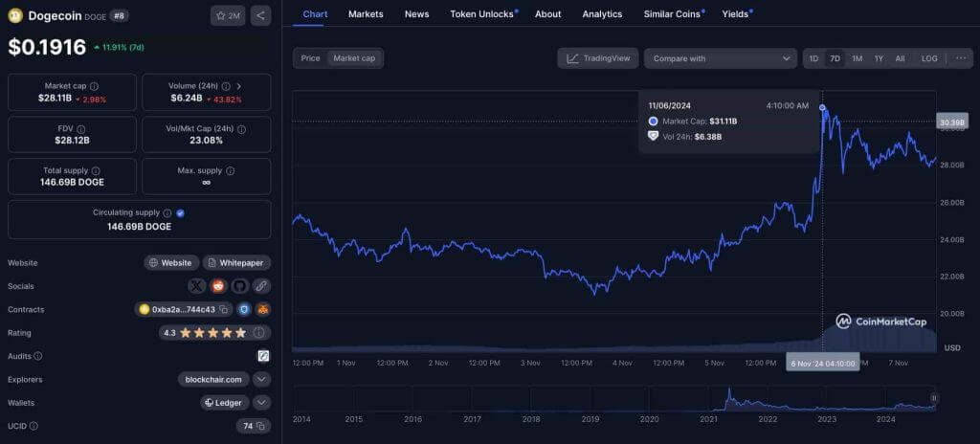Open the Token Unlocks tab

pos(482,13)
